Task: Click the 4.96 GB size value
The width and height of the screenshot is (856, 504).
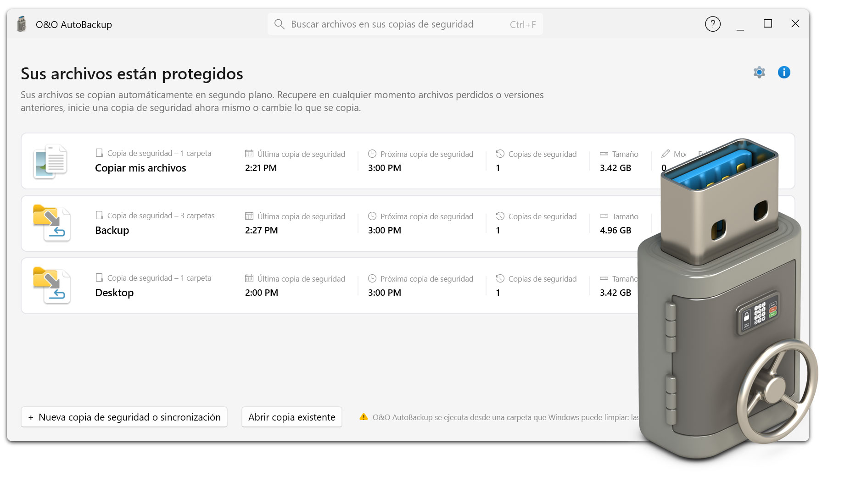Action: click(x=615, y=230)
